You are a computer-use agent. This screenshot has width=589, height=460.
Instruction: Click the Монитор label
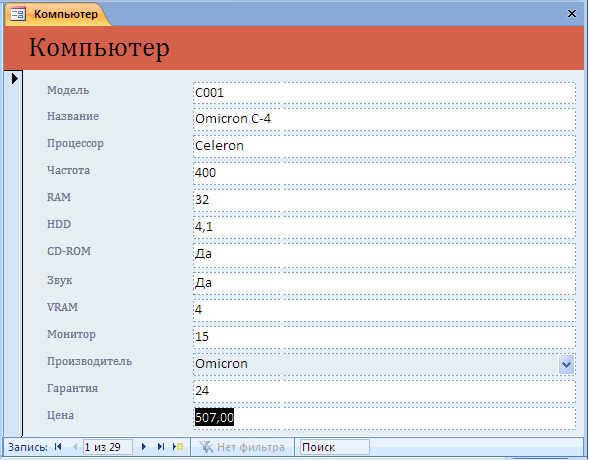71,335
